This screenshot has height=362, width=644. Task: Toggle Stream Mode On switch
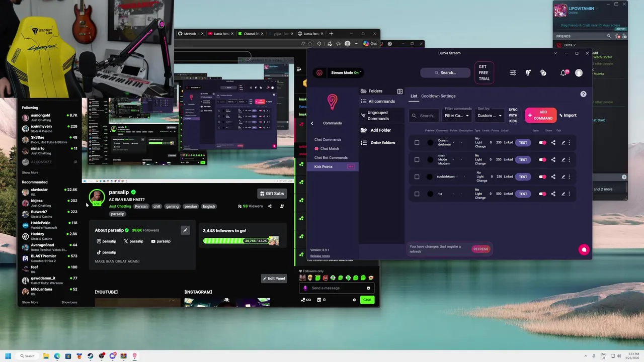346,73
